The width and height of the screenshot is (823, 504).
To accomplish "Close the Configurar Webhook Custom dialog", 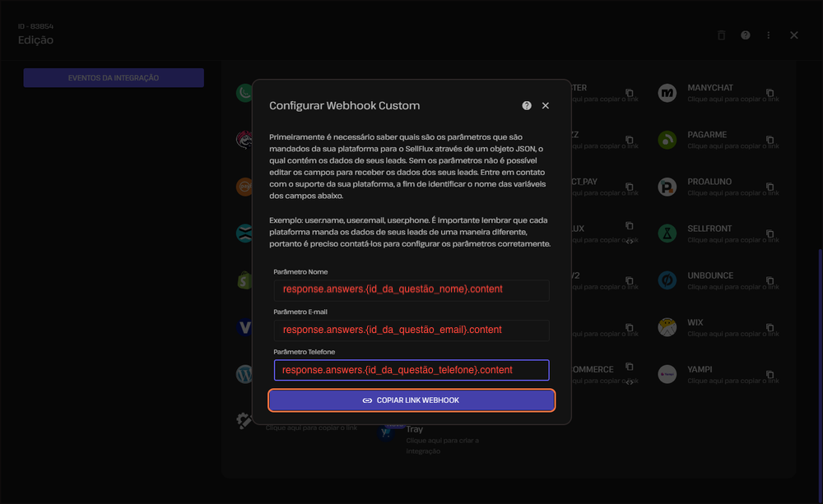I will [546, 106].
